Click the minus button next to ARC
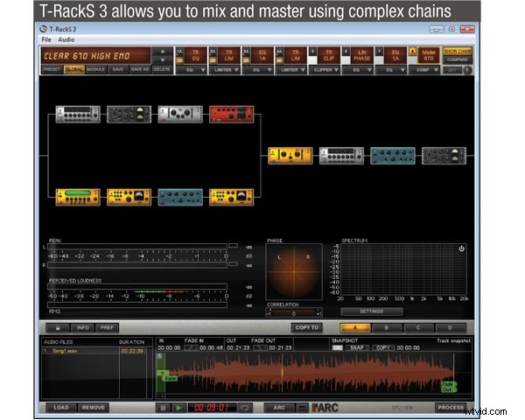525x420 pixels. (x=303, y=408)
